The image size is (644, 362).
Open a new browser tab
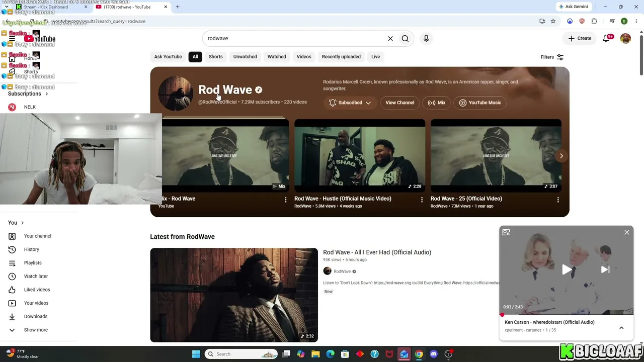(x=178, y=7)
